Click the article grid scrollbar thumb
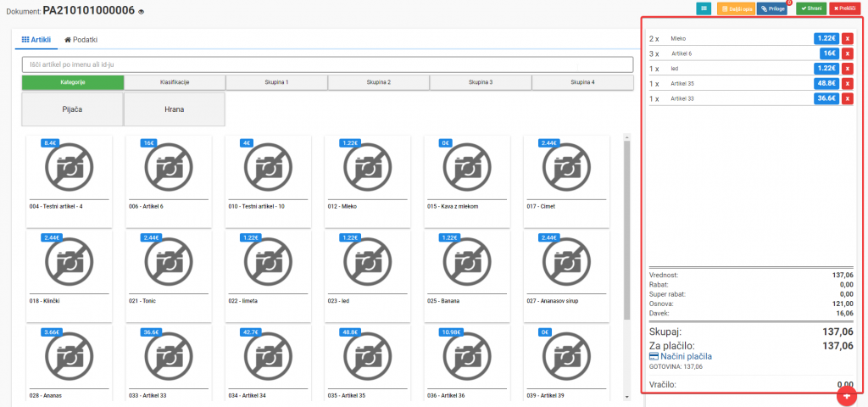 (626, 230)
